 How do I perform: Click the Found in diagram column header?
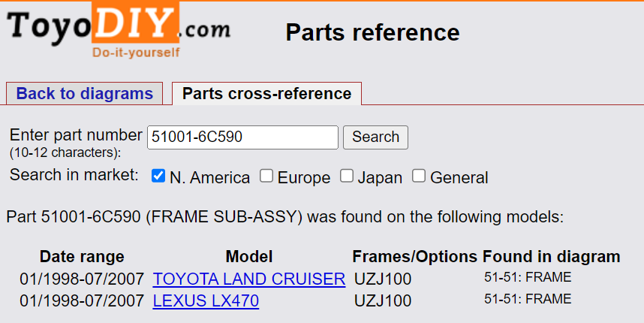pyautogui.click(x=551, y=257)
